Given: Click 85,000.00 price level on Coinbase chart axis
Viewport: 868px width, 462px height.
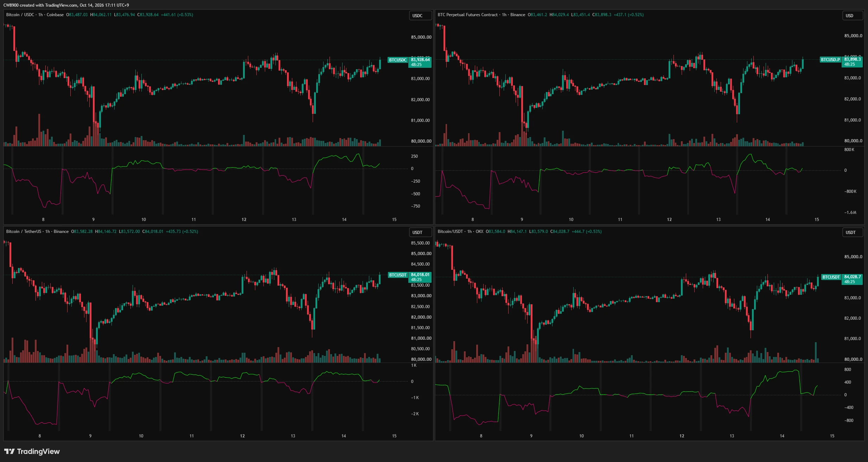Looking at the screenshot, I should (x=421, y=37).
